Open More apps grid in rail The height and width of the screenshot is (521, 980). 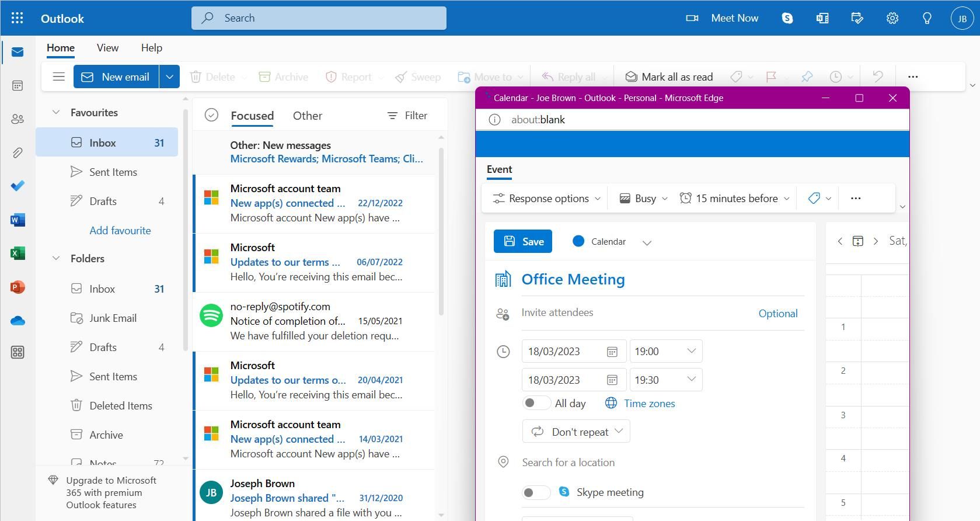pos(18,352)
